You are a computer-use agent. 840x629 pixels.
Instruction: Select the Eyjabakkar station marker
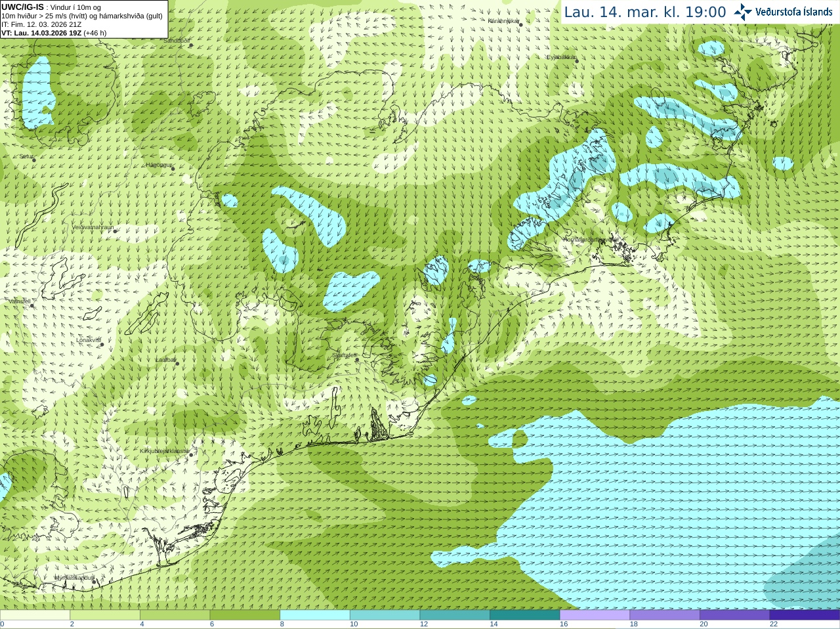pos(576,60)
